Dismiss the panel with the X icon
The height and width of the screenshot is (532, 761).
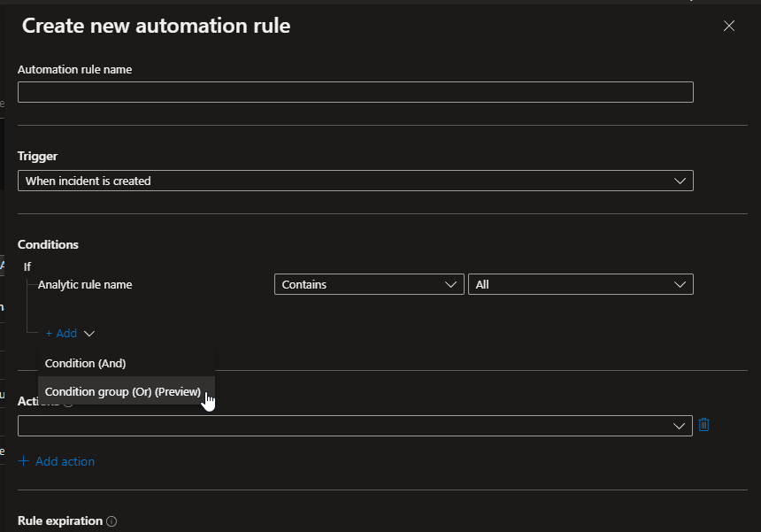coord(728,26)
